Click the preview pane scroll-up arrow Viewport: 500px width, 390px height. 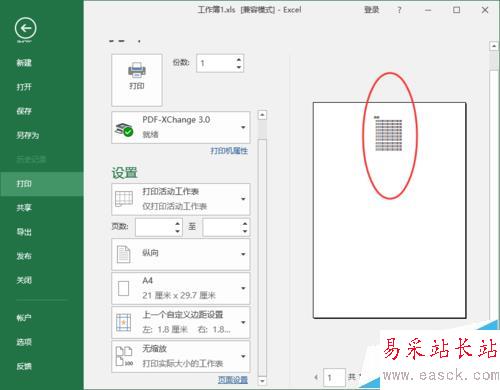click(x=494, y=46)
